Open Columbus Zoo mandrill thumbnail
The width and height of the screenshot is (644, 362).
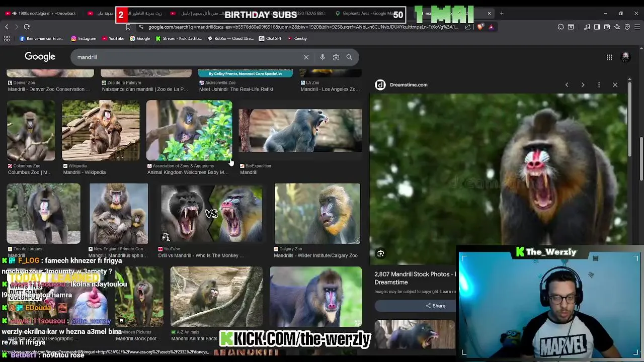(31, 130)
